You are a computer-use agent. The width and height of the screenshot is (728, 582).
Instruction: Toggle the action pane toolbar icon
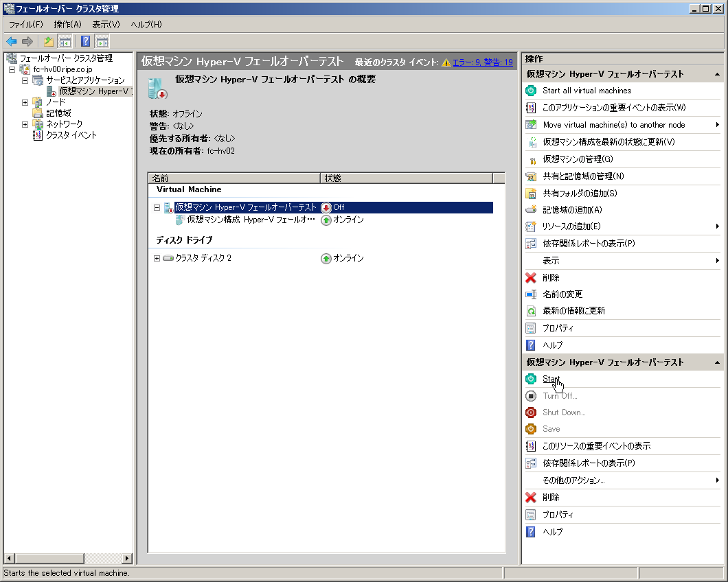click(102, 41)
